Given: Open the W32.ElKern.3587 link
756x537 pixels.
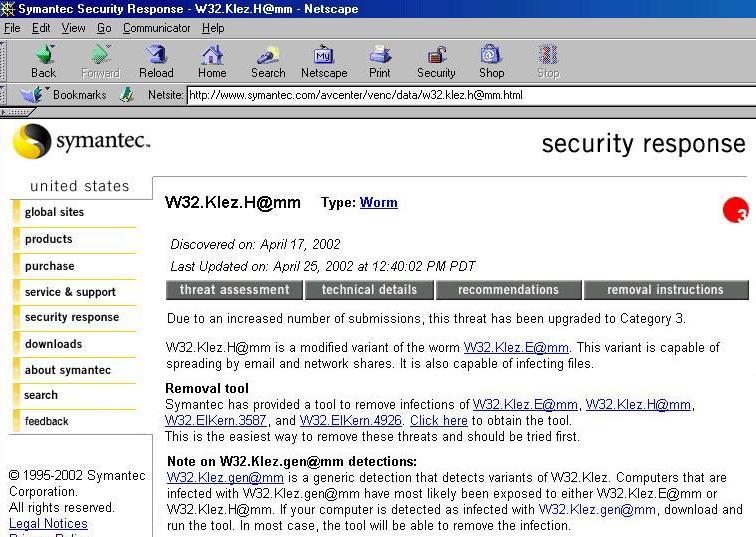Looking at the screenshot, I should [216, 420].
